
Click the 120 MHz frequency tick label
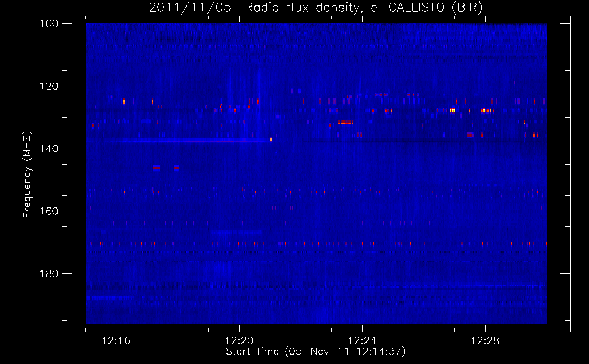click(x=49, y=86)
